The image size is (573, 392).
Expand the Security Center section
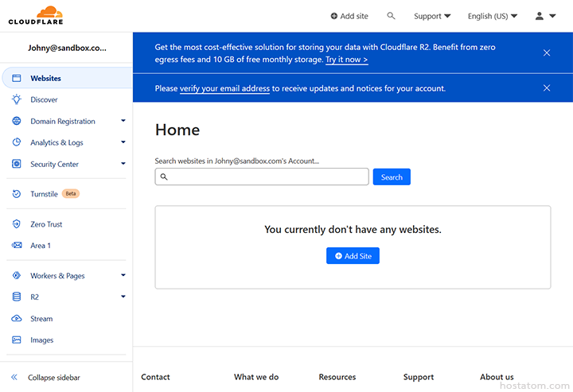click(123, 165)
